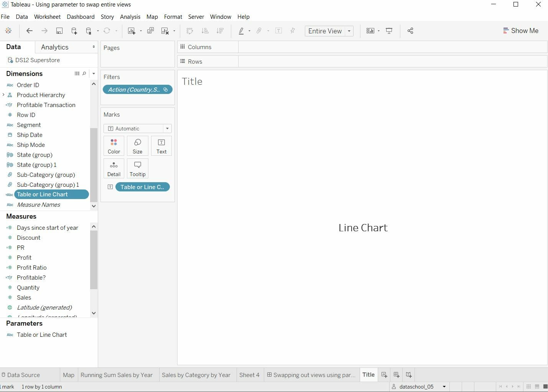
Task: Click the New Worksheet tab icon
Action: click(384, 375)
